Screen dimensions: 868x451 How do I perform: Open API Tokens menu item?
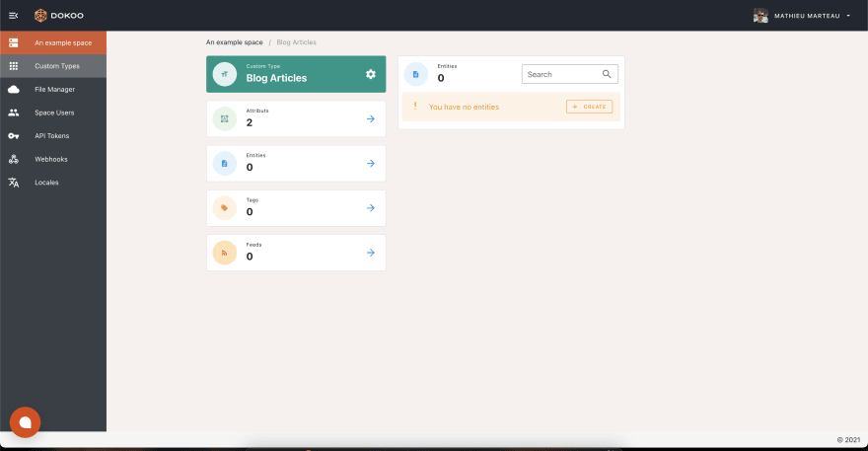pos(53,136)
